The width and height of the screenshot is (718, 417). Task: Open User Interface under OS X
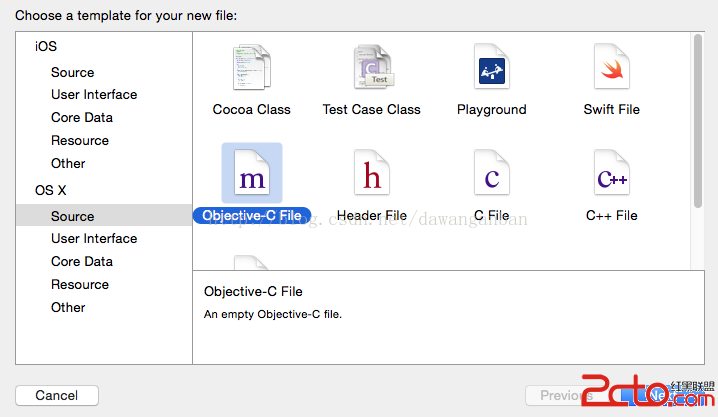[94, 238]
